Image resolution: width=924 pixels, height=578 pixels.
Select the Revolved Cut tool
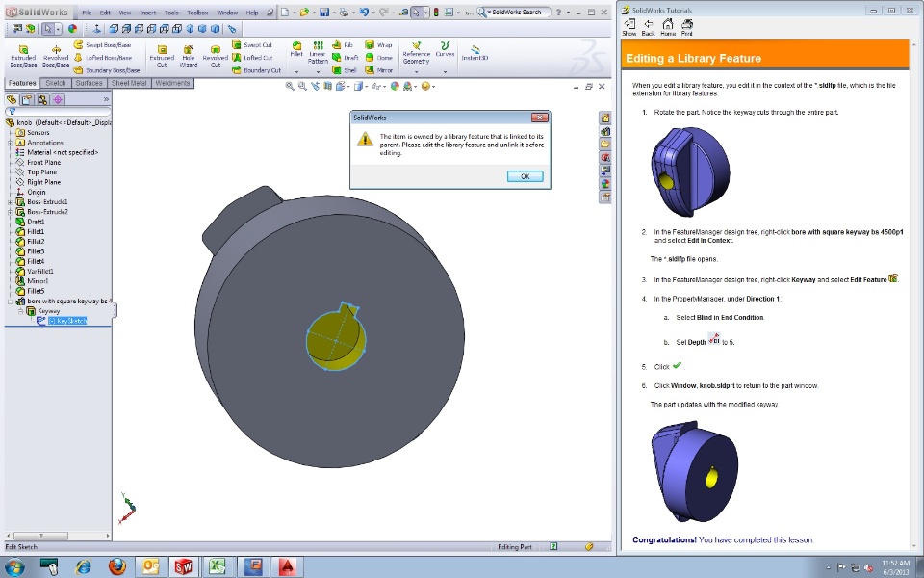click(215, 56)
